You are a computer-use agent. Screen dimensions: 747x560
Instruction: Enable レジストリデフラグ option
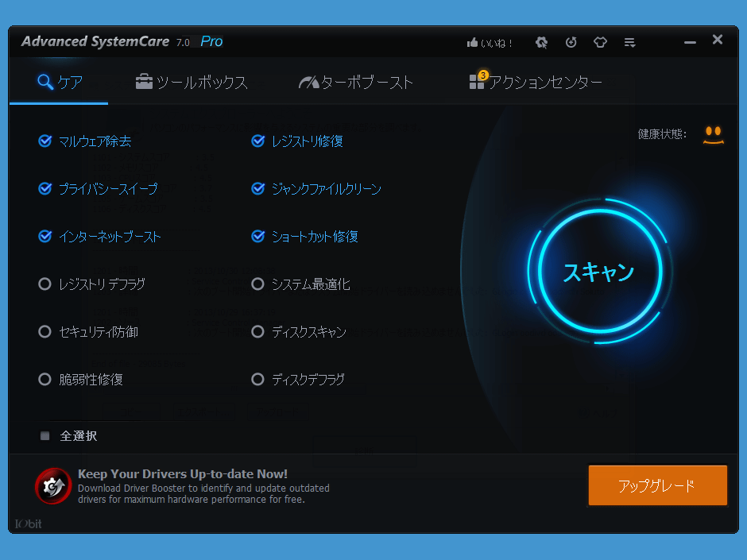point(45,284)
